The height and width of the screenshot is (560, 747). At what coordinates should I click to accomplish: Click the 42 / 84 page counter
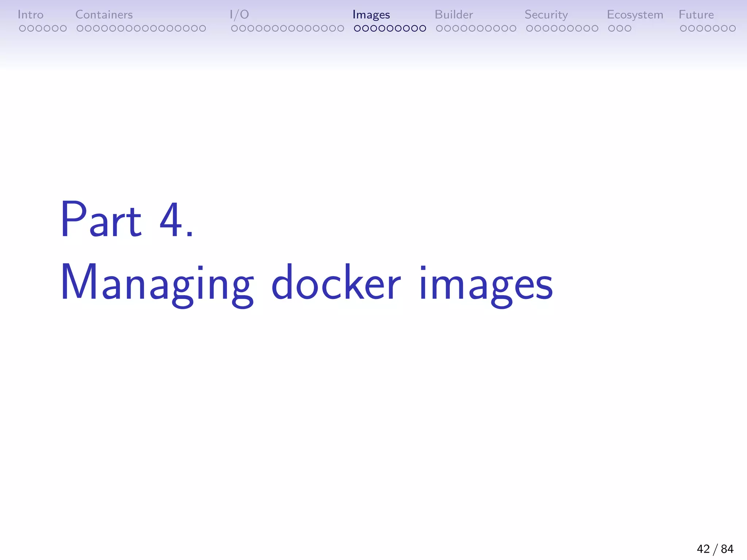tap(715, 549)
